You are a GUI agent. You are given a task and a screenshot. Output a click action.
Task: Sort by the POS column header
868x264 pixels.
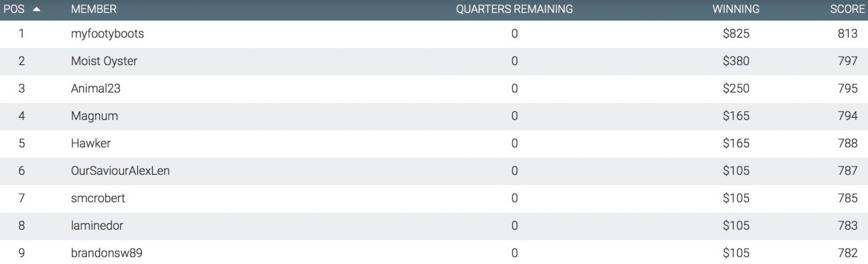pyautogui.click(x=14, y=9)
